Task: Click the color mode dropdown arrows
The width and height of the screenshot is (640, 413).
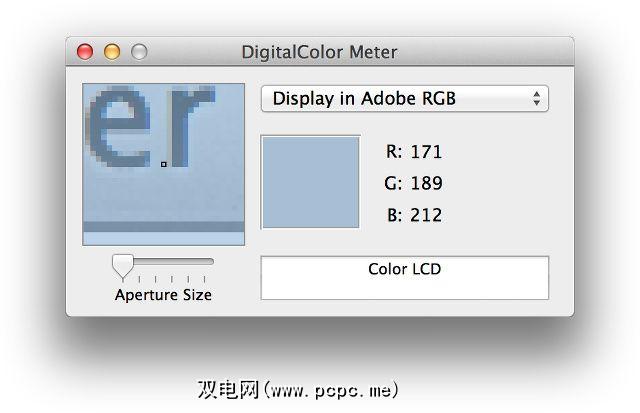Action: 537,98
